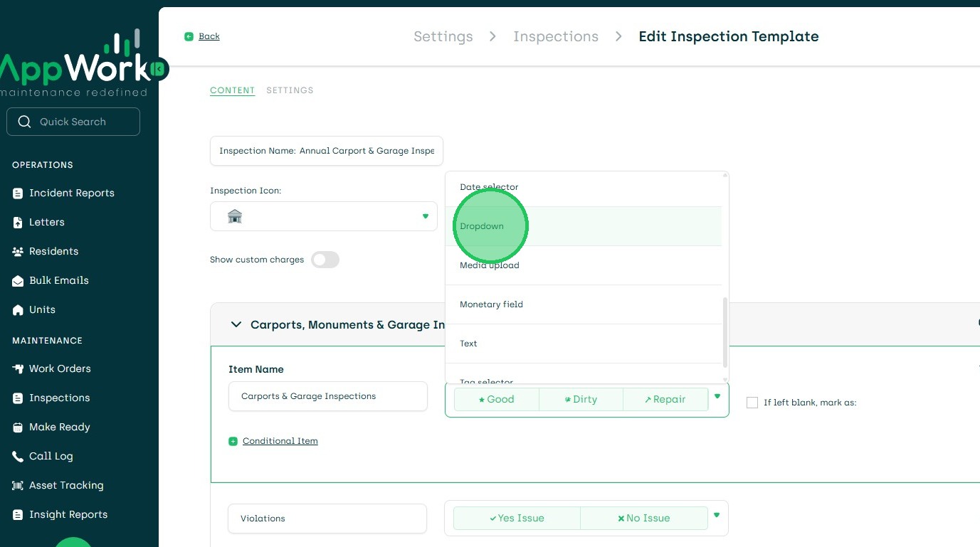Screen dimensions: 980x547
Task: Collapse the Carports, Monuments & Garage section
Action: pyautogui.click(x=236, y=325)
